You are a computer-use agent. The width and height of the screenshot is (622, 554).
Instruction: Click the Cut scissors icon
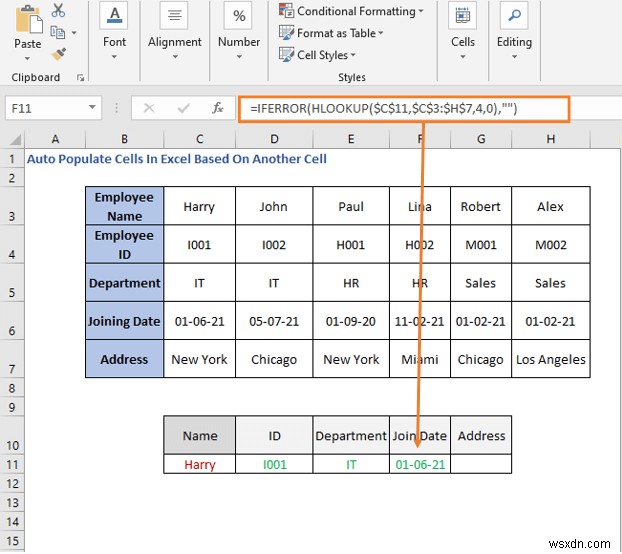tap(58, 11)
